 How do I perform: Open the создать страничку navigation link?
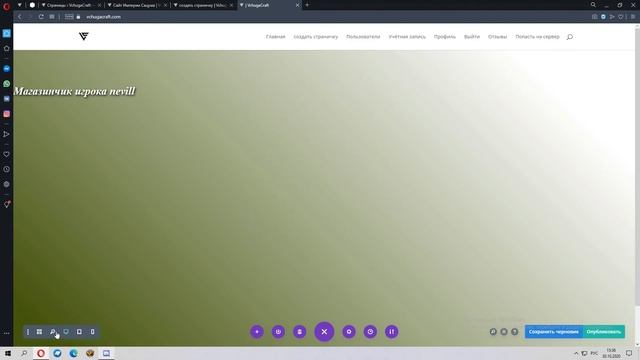[316, 37]
